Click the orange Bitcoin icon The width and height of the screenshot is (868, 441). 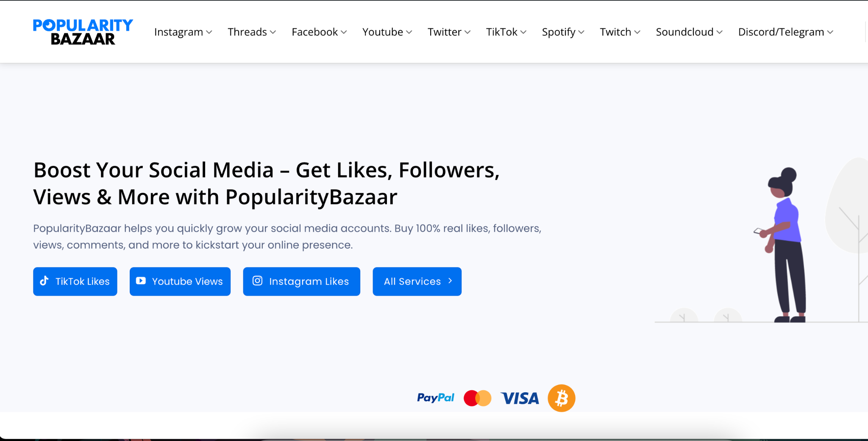click(x=561, y=398)
